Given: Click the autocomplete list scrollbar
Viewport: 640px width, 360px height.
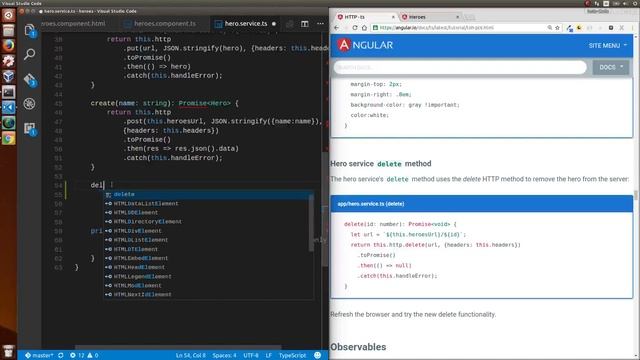Looking at the screenshot, I should [311, 222].
